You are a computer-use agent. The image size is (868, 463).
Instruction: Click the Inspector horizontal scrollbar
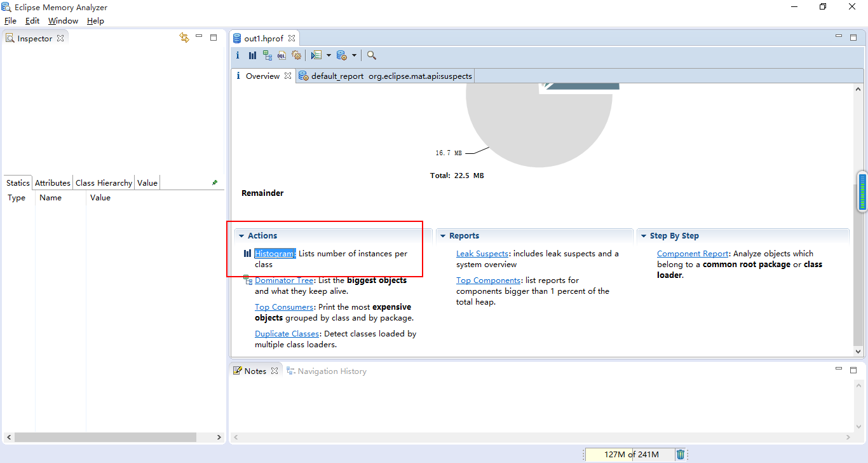(x=105, y=438)
